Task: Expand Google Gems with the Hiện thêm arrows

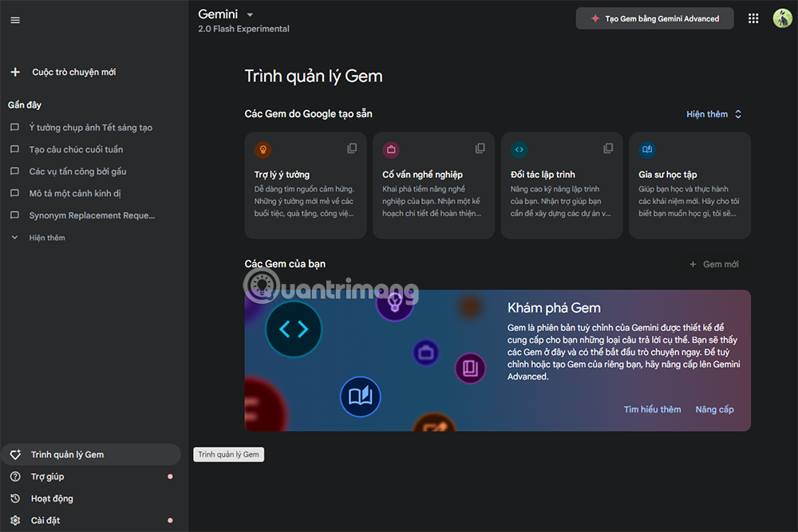Action: click(x=738, y=114)
